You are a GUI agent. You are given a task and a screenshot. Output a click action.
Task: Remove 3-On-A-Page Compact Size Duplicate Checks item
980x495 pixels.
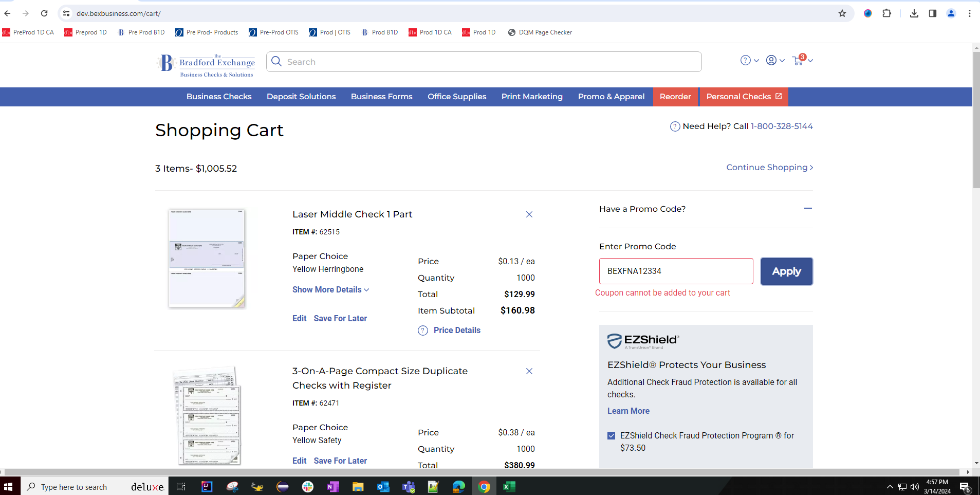point(529,371)
